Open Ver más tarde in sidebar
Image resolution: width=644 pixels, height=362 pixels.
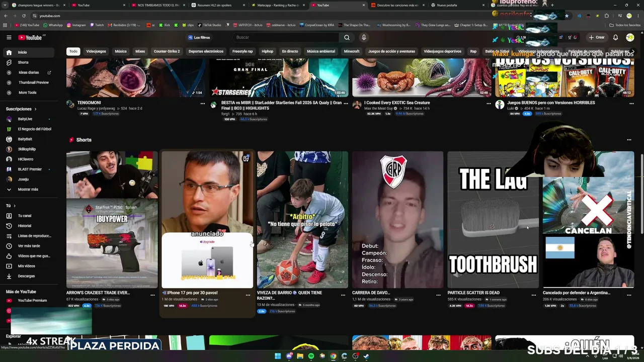(29, 246)
